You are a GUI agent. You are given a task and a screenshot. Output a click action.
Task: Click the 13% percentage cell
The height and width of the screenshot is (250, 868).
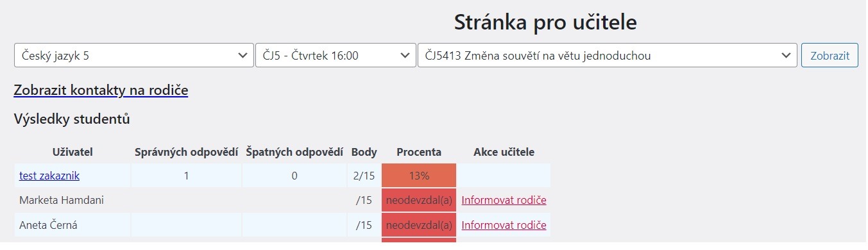click(x=419, y=176)
